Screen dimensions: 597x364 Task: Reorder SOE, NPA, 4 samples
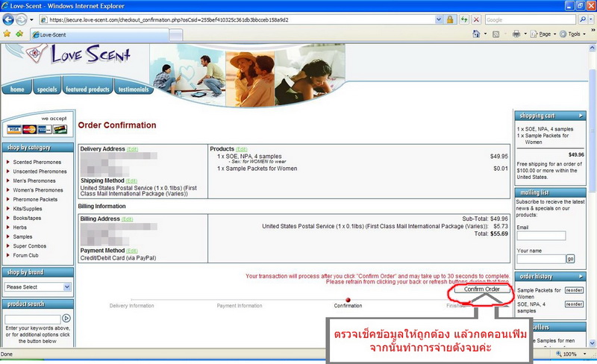pyautogui.click(x=574, y=304)
